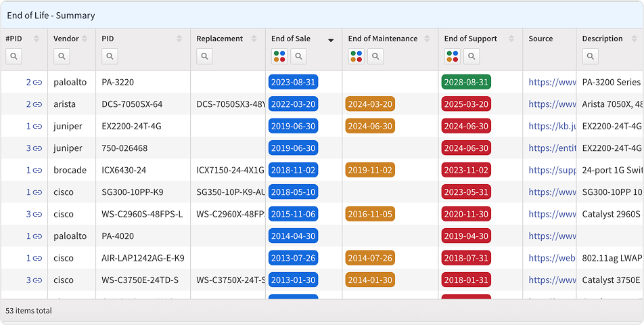
Task: Click End of Life - Summary title
Action: pos(51,15)
